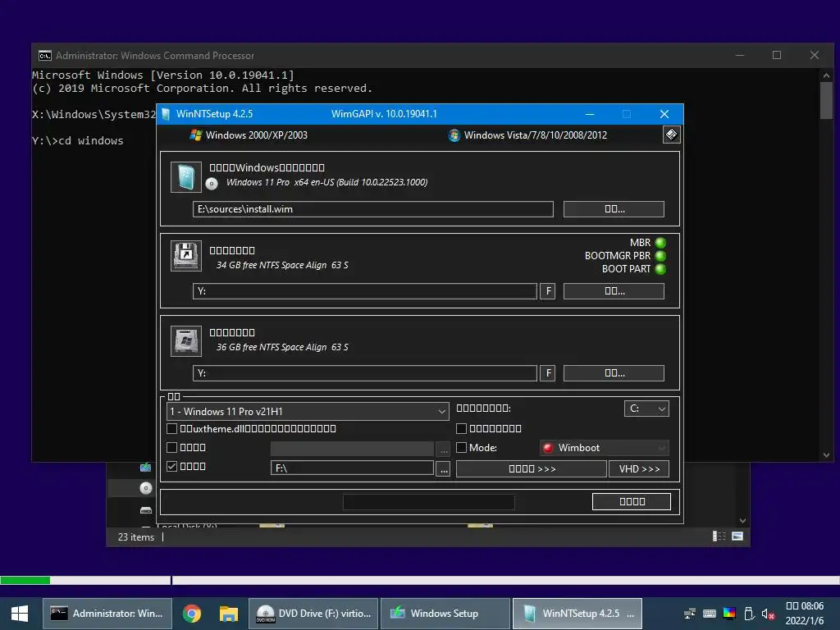840x630 pixels.
Task: Click the F button beside installation drive field
Action: pyautogui.click(x=547, y=373)
